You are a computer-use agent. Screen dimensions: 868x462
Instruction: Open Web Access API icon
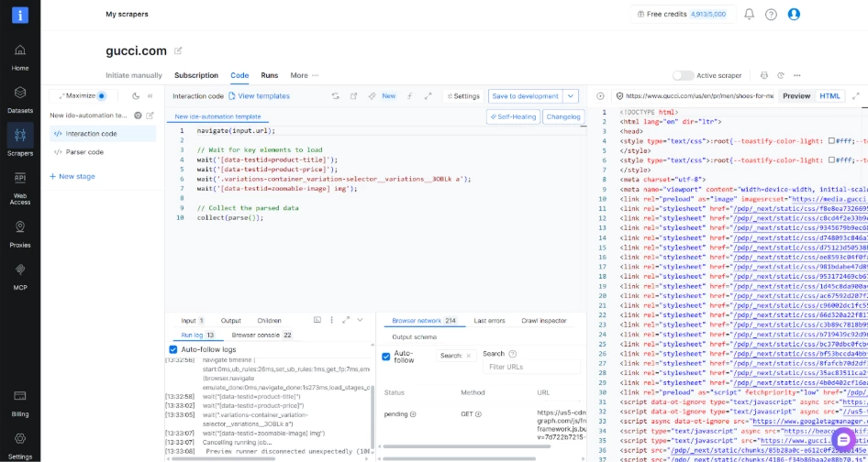[x=20, y=178]
